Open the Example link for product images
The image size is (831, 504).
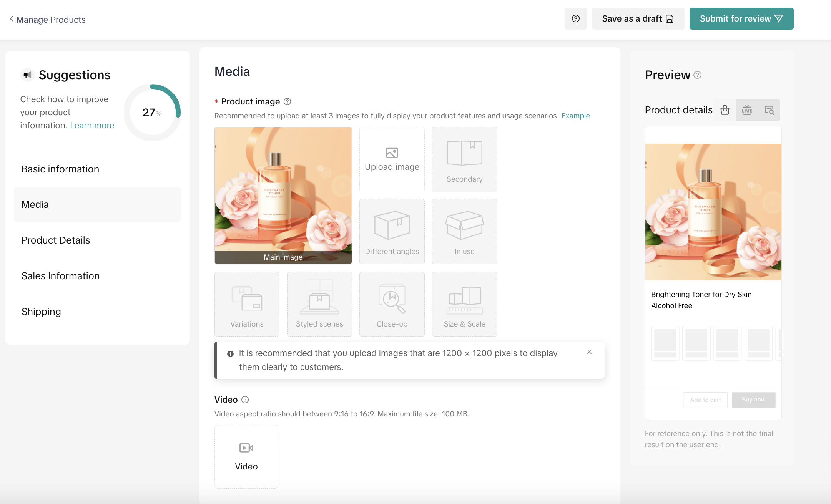coord(575,116)
